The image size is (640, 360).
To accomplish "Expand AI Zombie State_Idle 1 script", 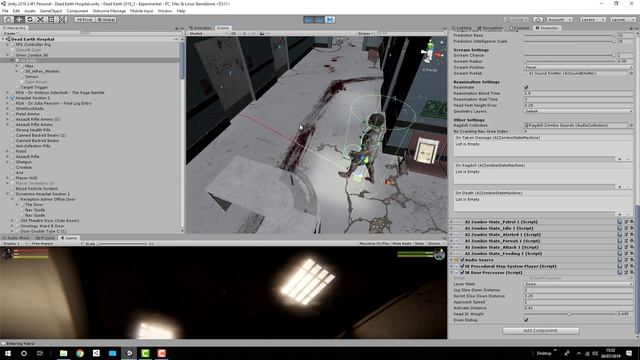I will 451,228.
